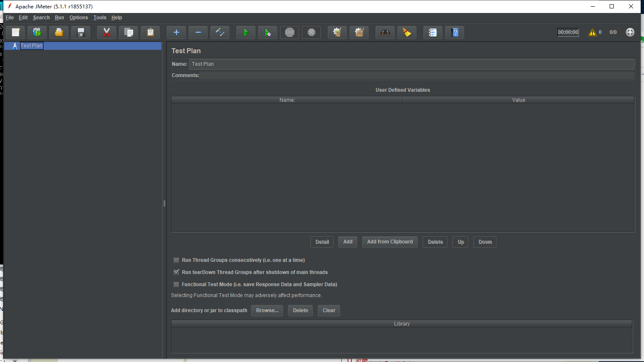Open the Templates icon in toolbar

coord(37,32)
